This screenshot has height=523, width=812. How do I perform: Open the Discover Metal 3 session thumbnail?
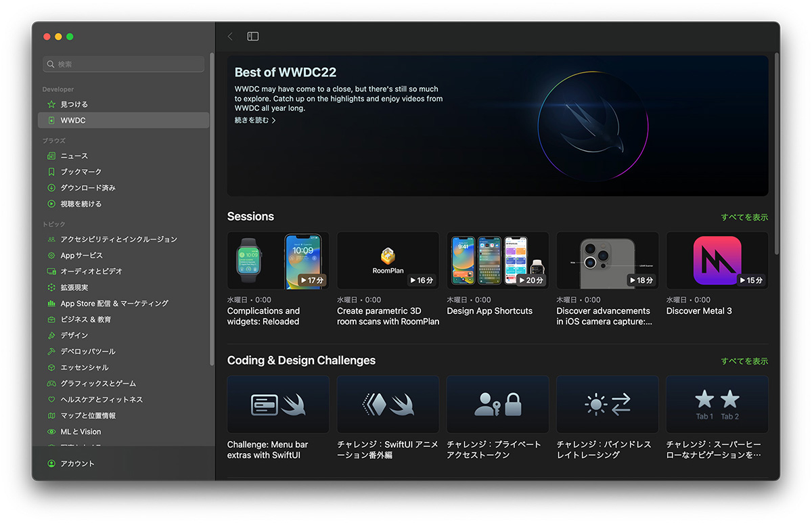[x=717, y=261]
